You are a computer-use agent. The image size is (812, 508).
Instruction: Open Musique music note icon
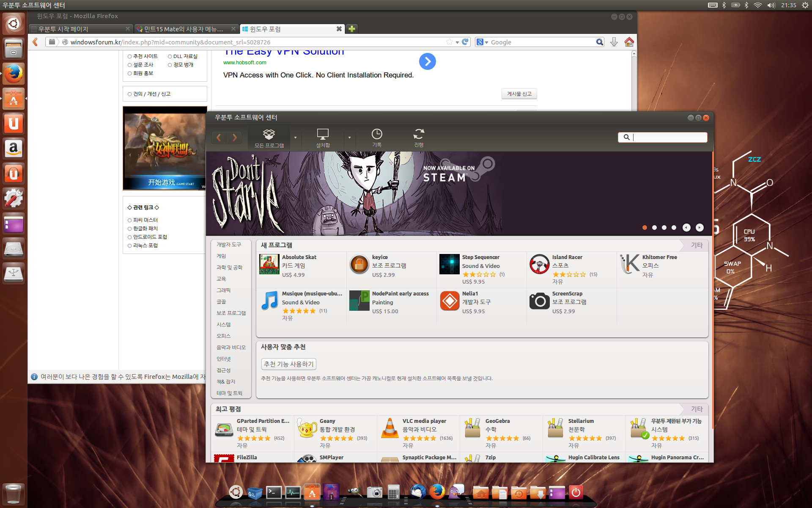269,301
